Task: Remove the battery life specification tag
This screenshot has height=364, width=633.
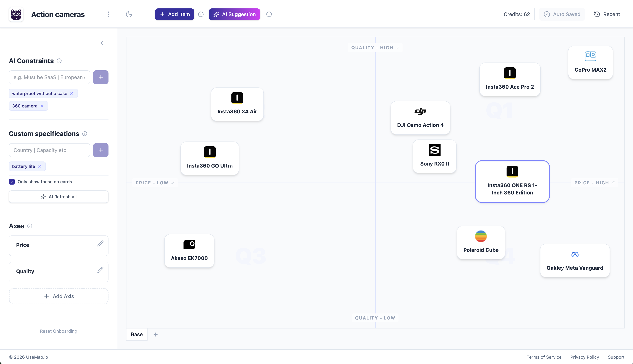Action: click(x=40, y=166)
